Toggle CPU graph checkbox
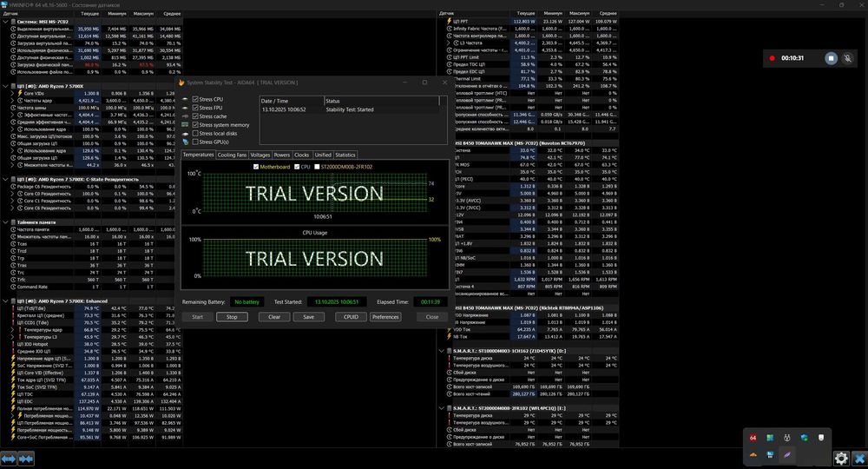Image resolution: width=868 pixels, height=469 pixels. pyautogui.click(x=297, y=167)
